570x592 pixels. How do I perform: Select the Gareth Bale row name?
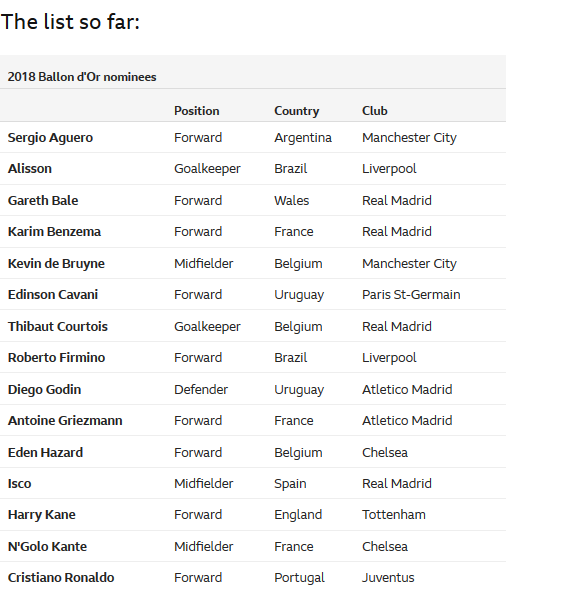click(43, 200)
